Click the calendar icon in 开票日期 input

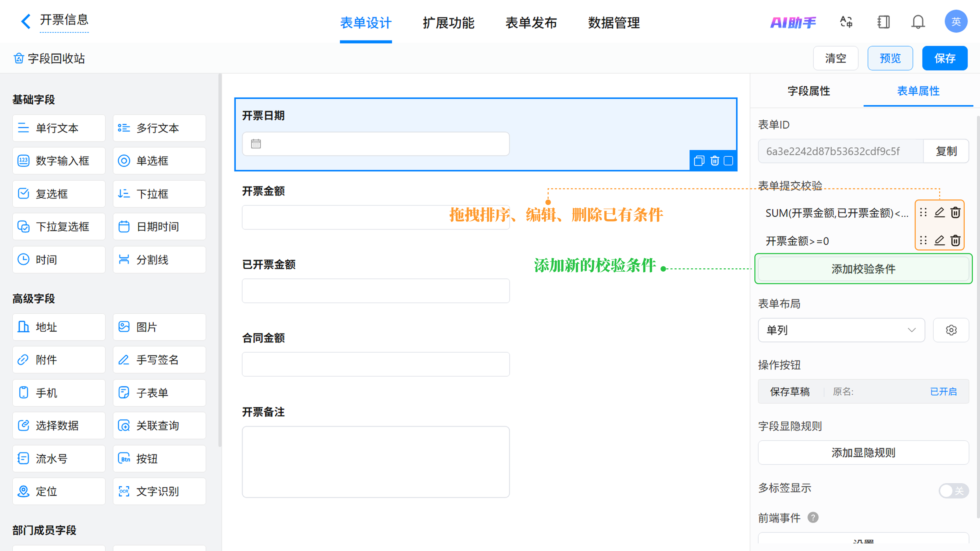click(256, 144)
